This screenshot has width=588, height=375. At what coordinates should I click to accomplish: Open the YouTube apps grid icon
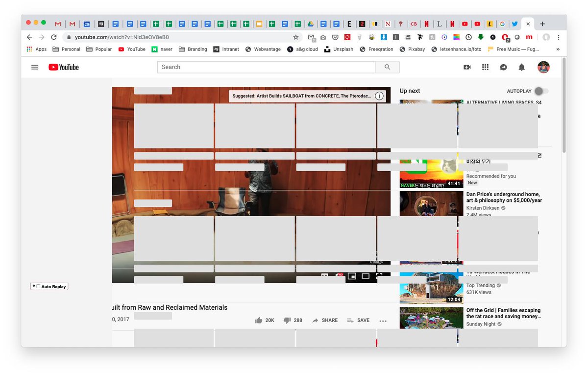[485, 67]
